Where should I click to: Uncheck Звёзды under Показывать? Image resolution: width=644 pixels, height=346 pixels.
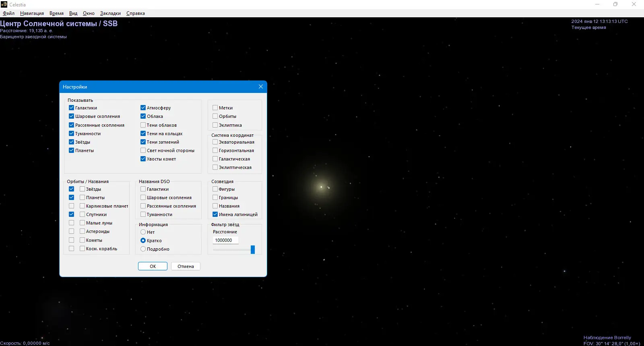(x=71, y=142)
